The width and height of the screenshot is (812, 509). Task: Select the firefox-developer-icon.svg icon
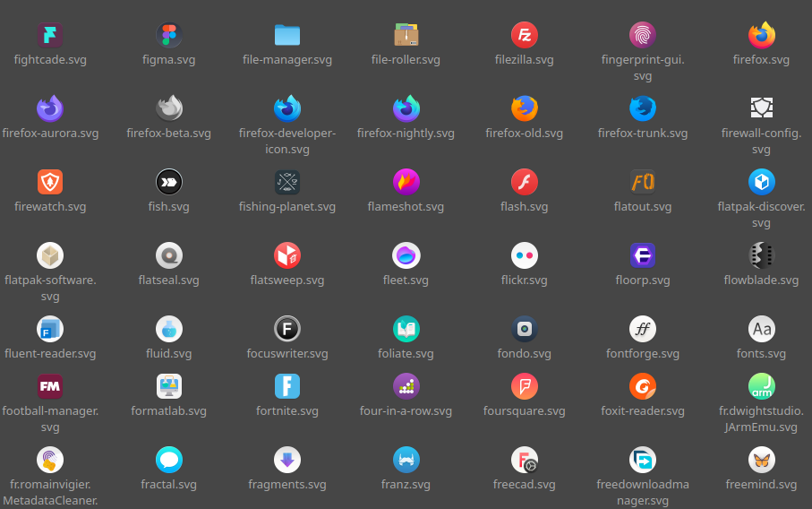click(287, 108)
